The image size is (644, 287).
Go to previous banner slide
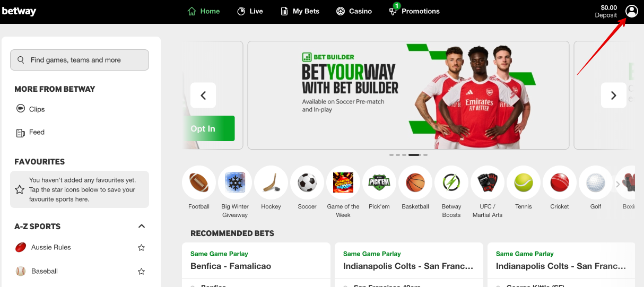[203, 95]
